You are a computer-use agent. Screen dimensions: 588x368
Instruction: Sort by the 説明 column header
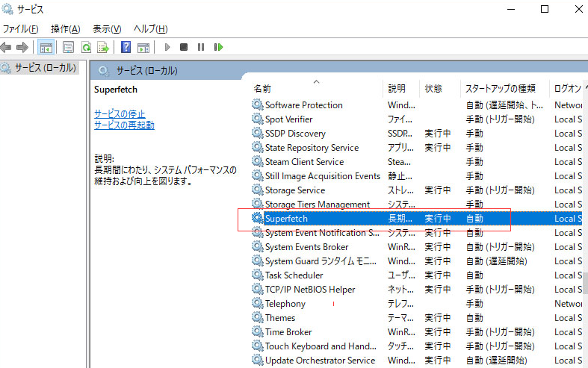402,88
